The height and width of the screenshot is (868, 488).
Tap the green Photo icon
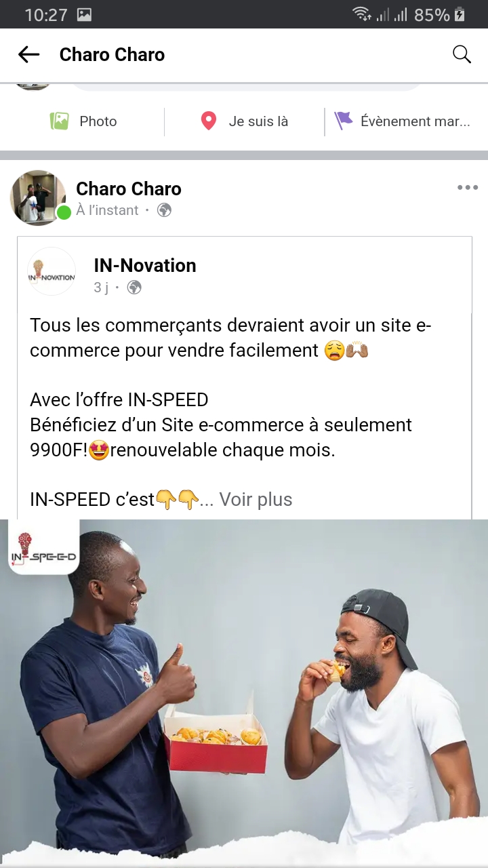click(60, 121)
